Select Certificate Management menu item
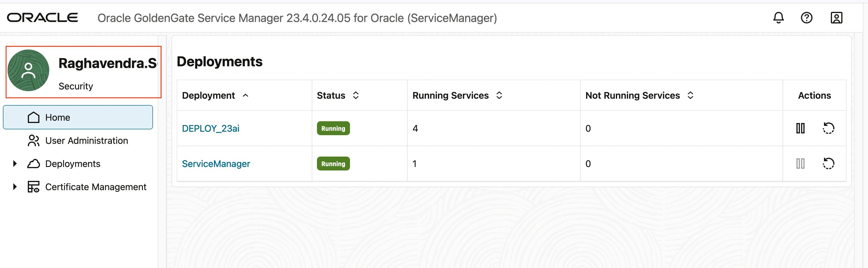 [96, 187]
